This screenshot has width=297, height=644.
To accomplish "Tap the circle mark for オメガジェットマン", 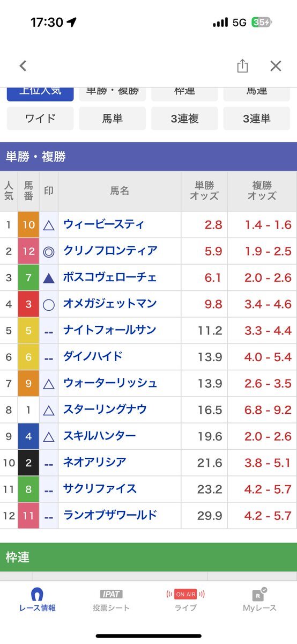I will tap(49, 304).
